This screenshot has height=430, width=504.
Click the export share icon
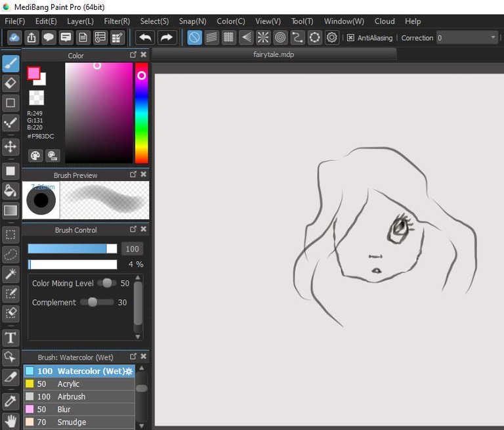coord(31,37)
